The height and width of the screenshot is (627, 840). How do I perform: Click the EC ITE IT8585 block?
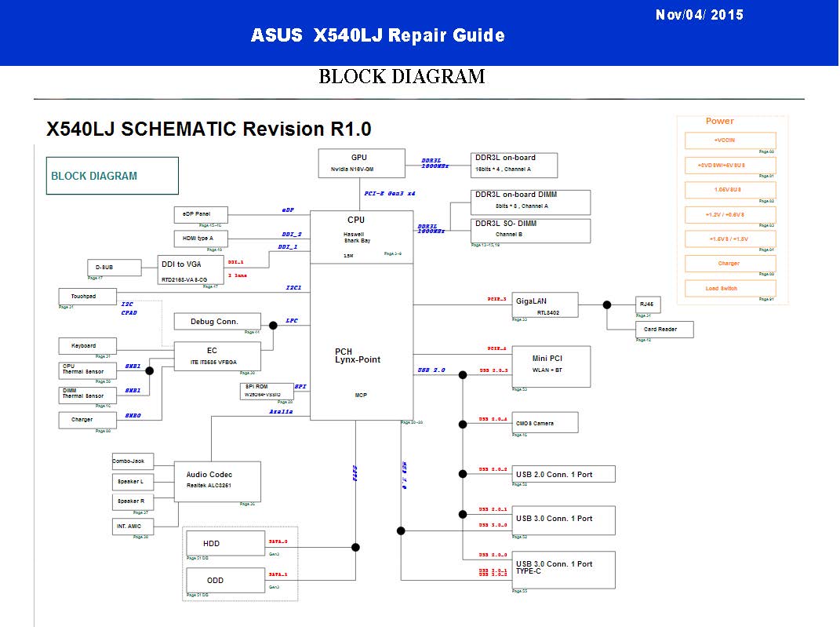[x=217, y=356]
